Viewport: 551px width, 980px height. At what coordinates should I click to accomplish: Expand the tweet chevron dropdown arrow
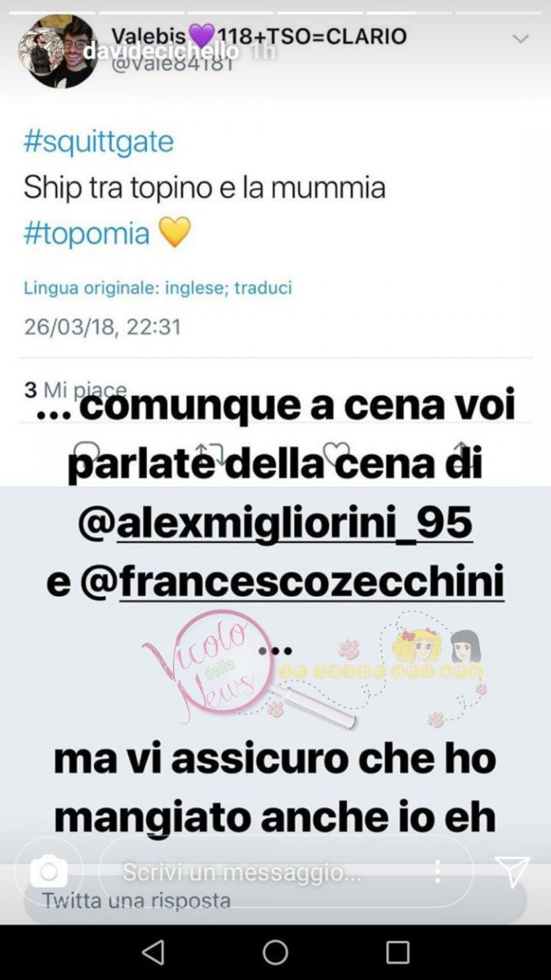(x=521, y=39)
